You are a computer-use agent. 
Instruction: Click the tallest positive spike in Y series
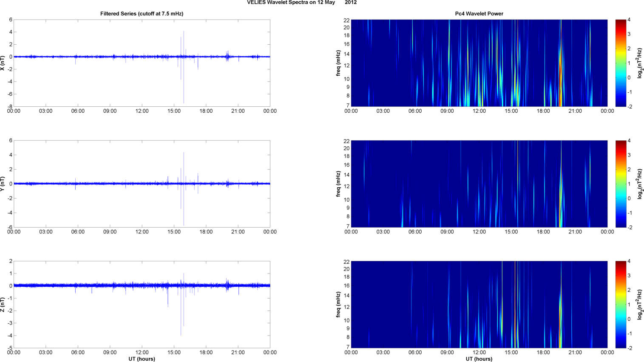(x=184, y=154)
